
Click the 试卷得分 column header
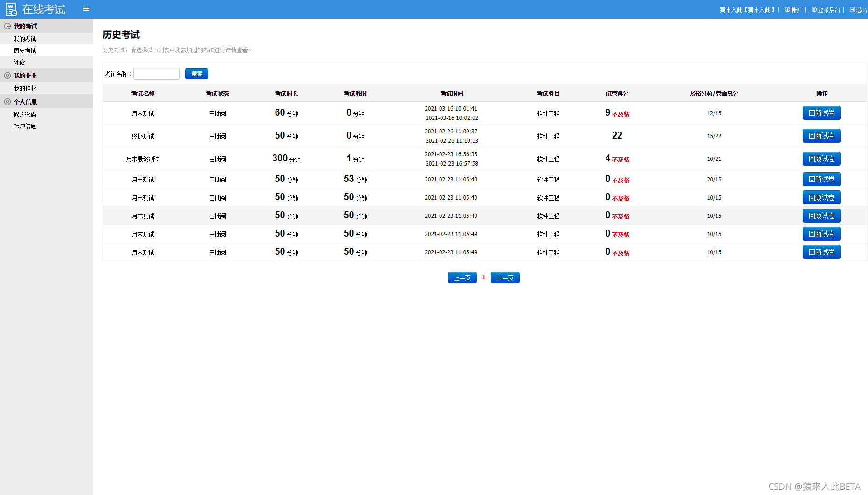(617, 93)
